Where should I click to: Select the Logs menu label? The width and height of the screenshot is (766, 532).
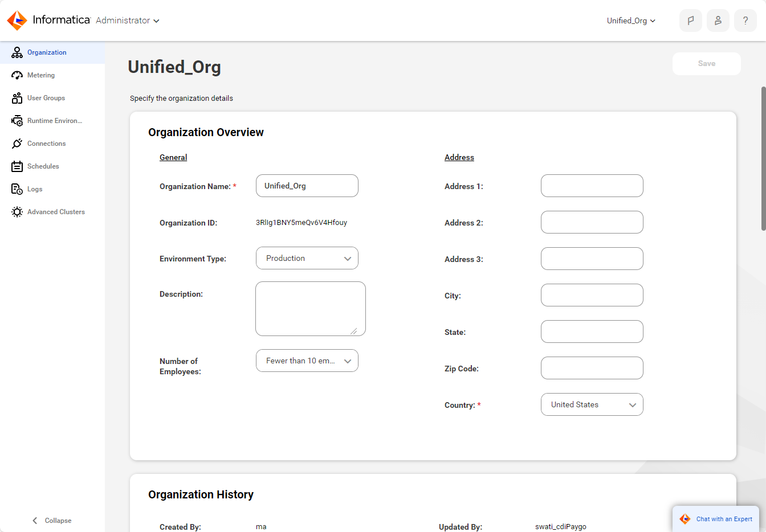tap(35, 189)
